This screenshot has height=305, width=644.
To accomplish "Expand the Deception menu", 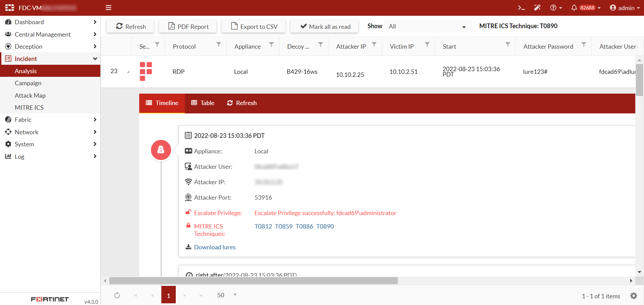I will [50, 46].
